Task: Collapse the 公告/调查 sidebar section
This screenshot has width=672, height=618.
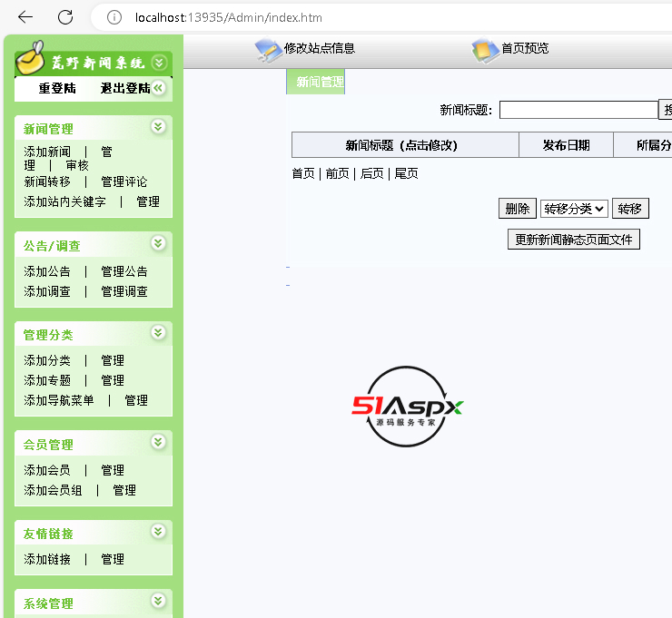Action: click(158, 243)
